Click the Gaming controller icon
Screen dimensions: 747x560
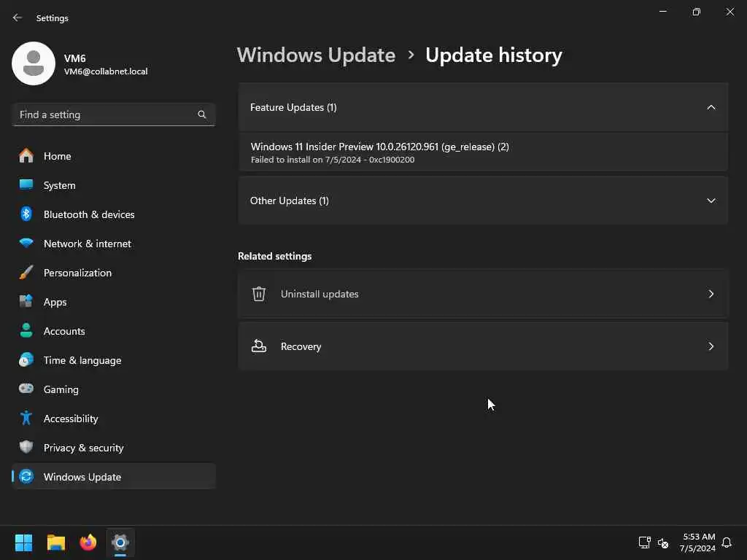tap(26, 389)
